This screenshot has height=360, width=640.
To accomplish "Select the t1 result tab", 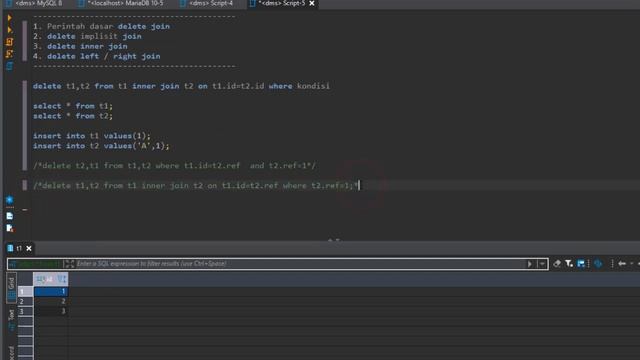I will click(x=15, y=248).
